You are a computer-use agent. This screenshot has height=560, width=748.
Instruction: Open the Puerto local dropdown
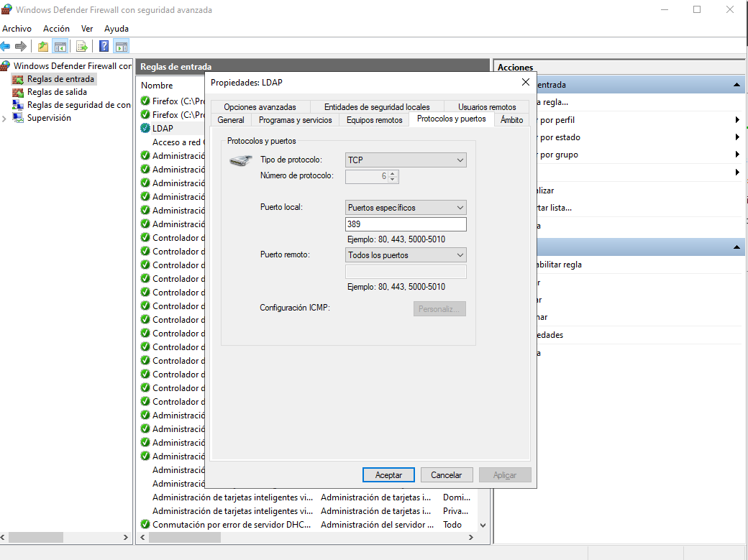(x=406, y=208)
